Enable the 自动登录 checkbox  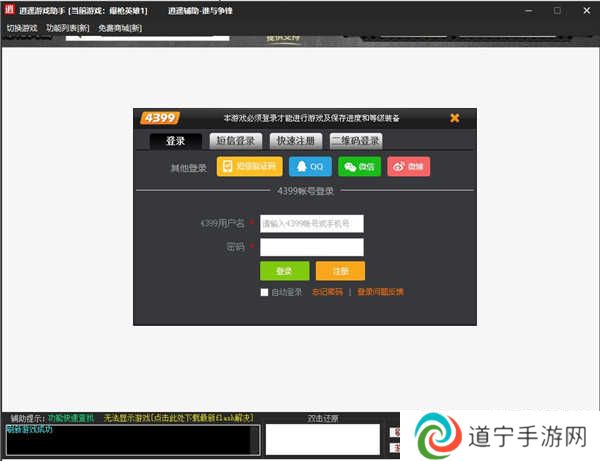click(x=264, y=292)
